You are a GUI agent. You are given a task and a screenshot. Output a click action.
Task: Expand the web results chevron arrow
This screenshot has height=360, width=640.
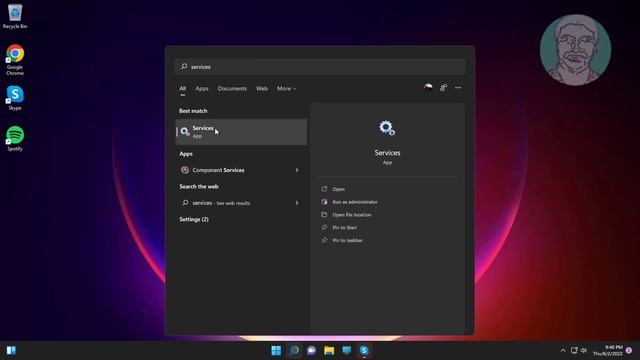(x=297, y=203)
